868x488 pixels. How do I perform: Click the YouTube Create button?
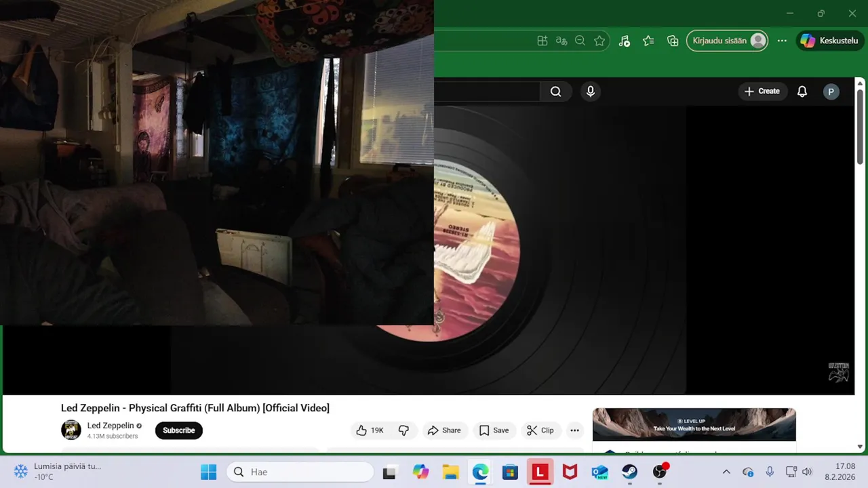762,91
